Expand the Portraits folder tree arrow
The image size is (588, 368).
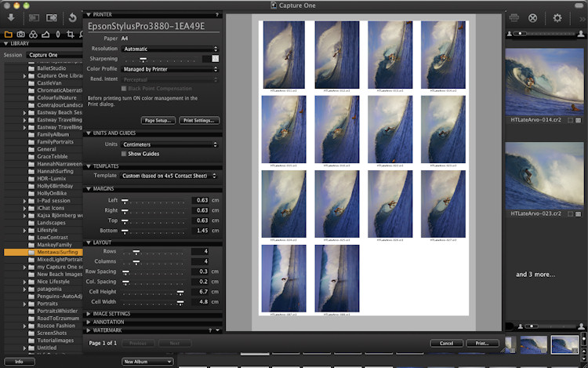click(x=25, y=304)
